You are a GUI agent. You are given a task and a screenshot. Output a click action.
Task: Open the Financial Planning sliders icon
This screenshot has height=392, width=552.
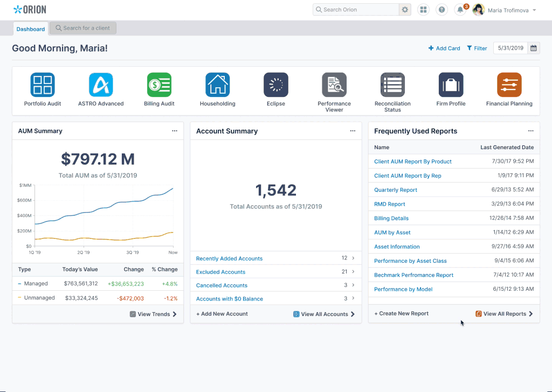tap(509, 85)
